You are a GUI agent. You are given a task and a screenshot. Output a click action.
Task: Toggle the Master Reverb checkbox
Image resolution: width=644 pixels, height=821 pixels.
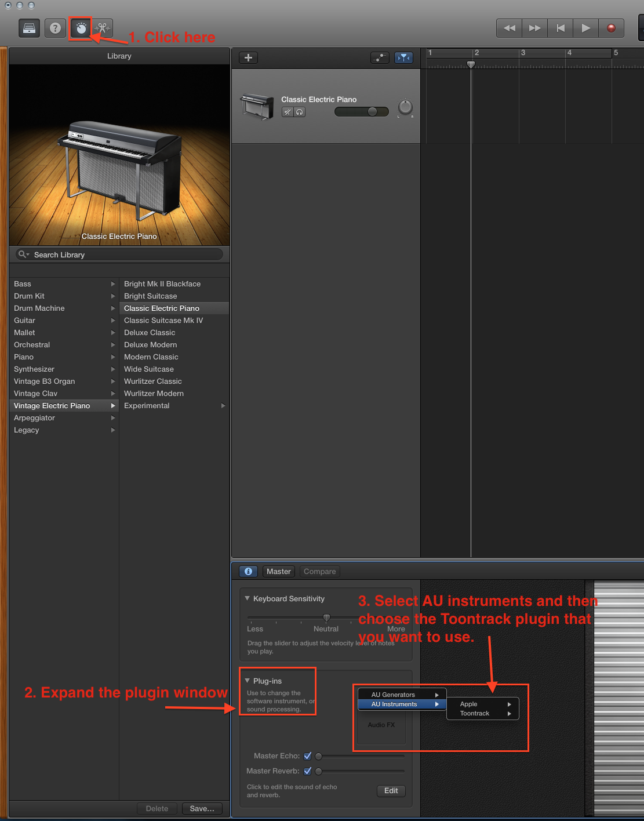coord(308,771)
